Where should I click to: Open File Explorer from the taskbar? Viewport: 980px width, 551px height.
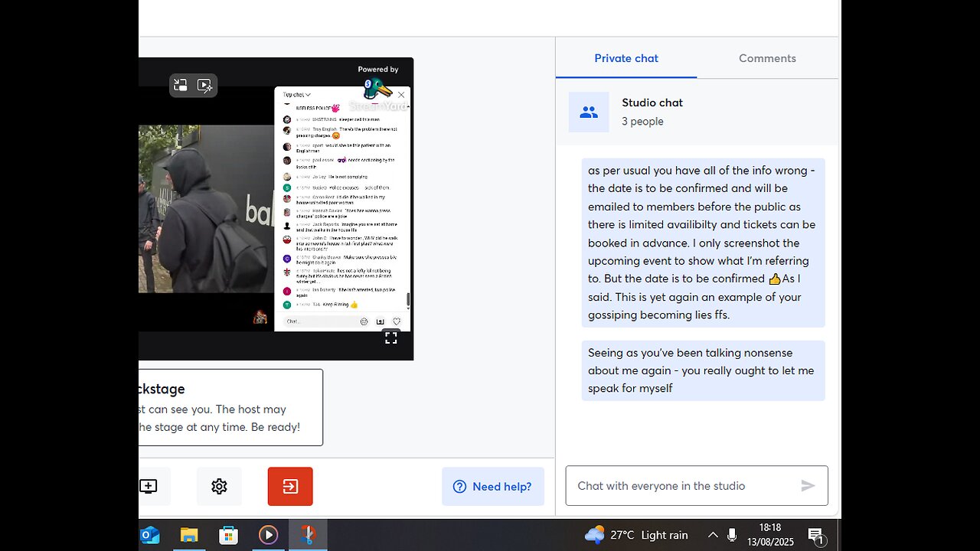(x=189, y=535)
